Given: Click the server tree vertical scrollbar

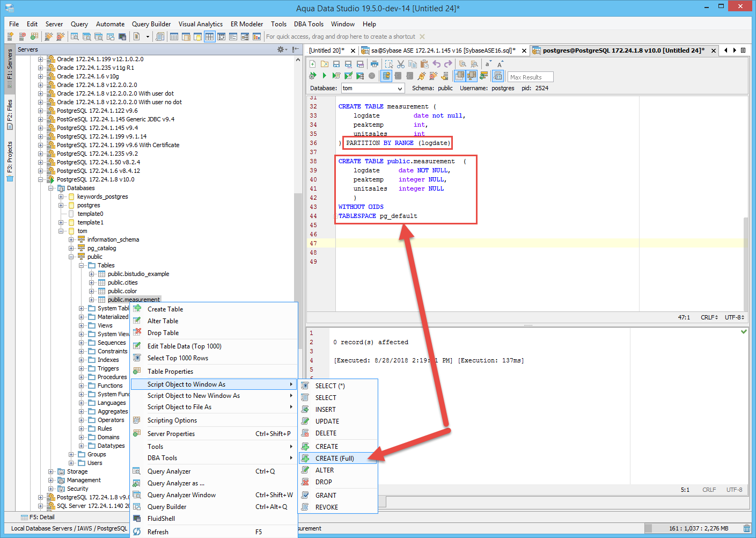Looking at the screenshot, I should tap(298, 242).
